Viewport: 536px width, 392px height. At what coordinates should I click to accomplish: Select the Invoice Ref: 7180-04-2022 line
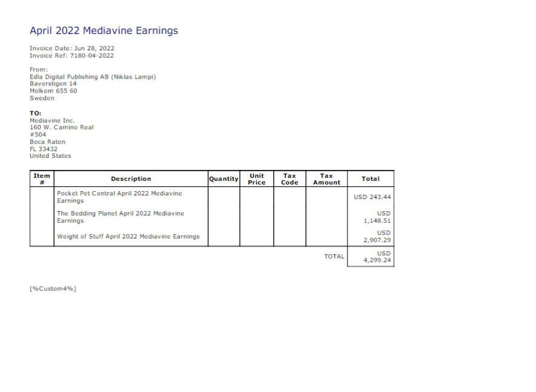coord(72,55)
